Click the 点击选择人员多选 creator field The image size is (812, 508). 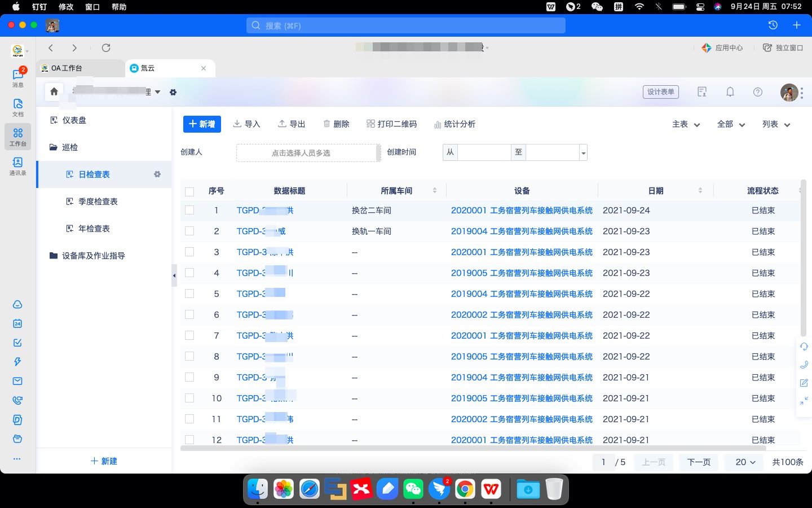[x=307, y=152]
